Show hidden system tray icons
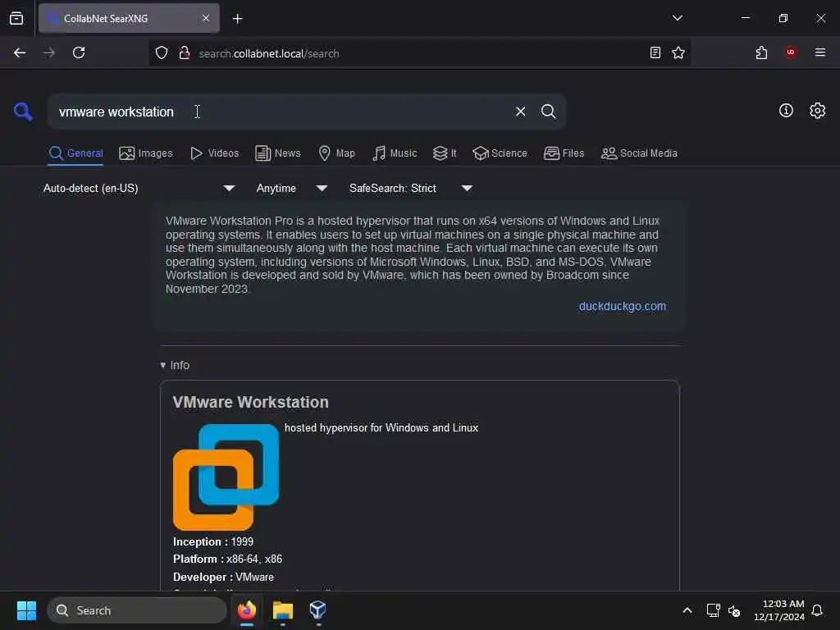This screenshot has height=630, width=840. 687,610
